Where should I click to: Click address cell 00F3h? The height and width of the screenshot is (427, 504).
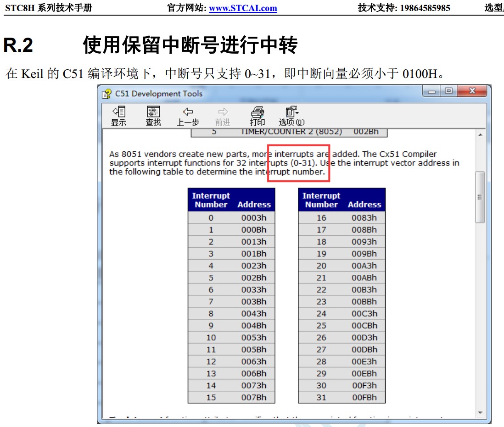[364, 386]
